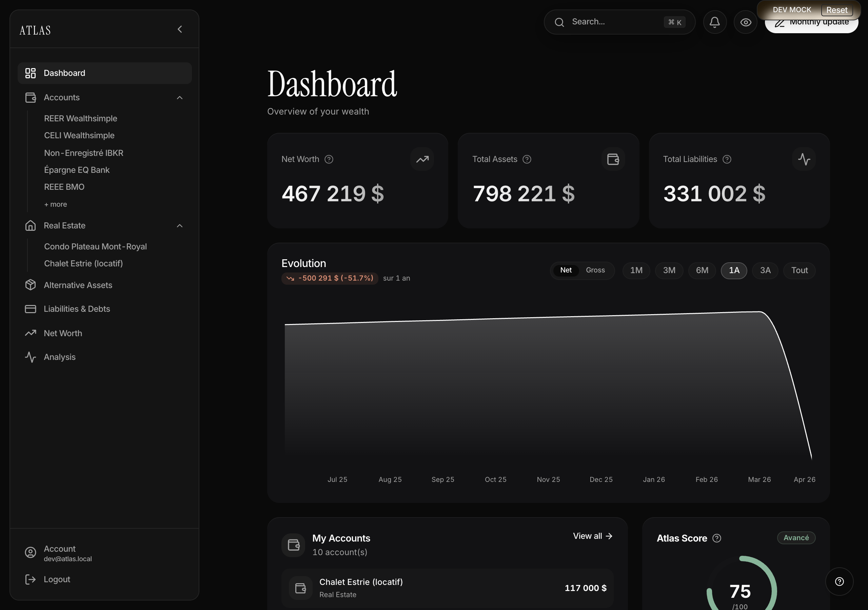Open notifications via the bell icon
868x610 pixels.
pyautogui.click(x=714, y=22)
